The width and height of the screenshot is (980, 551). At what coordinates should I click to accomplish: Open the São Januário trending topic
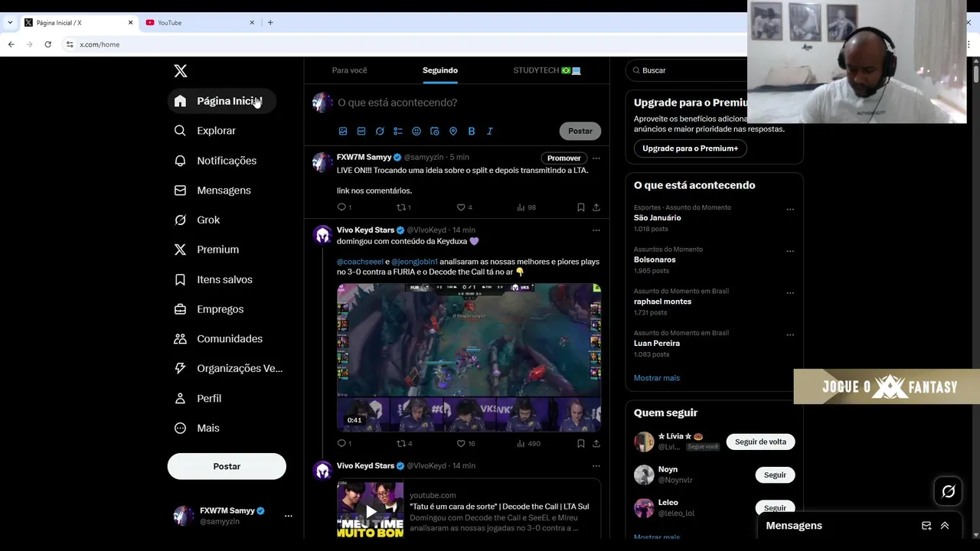click(x=657, y=218)
